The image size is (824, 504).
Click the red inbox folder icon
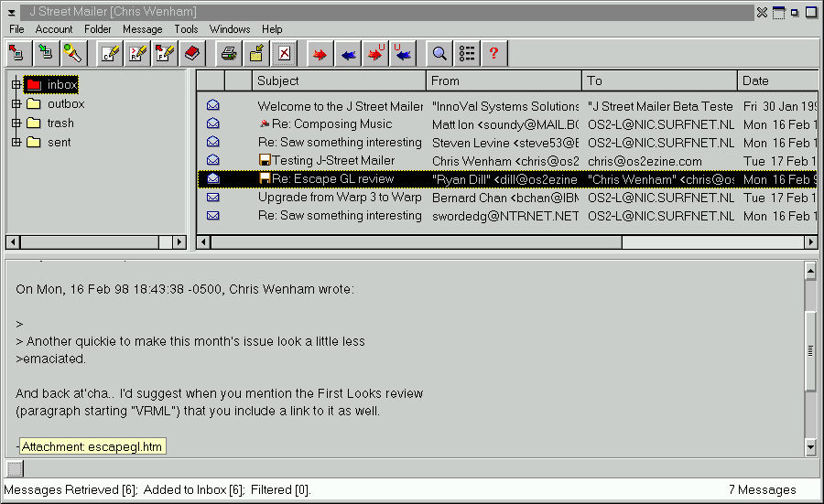(x=34, y=84)
